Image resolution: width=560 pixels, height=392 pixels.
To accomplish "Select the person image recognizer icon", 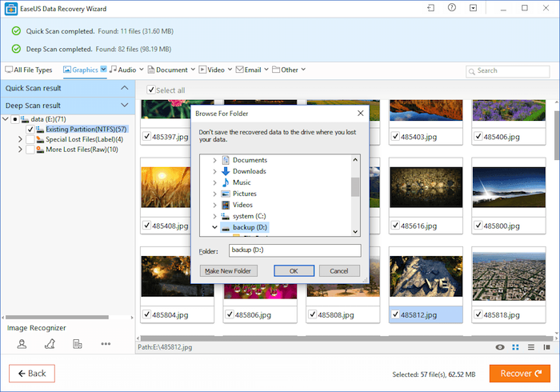I will 22,344.
